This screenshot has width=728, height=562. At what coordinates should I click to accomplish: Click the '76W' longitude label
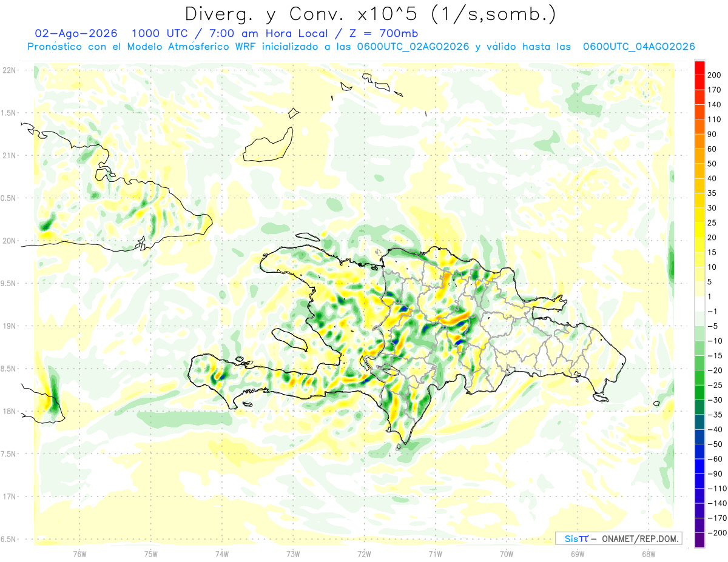click(80, 554)
